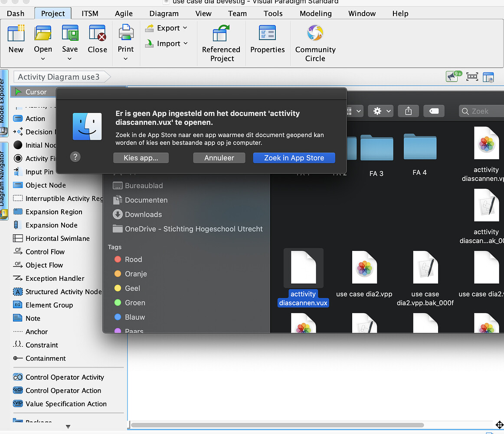Click the Annuleer button
The image size is (504, 434).
[x=219, y=158]
